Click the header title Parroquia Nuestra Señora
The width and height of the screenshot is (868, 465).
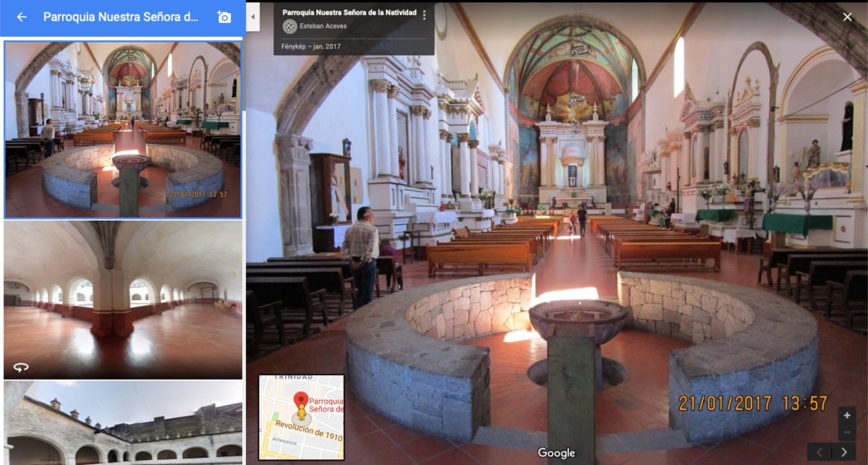[x=120, y=17]
